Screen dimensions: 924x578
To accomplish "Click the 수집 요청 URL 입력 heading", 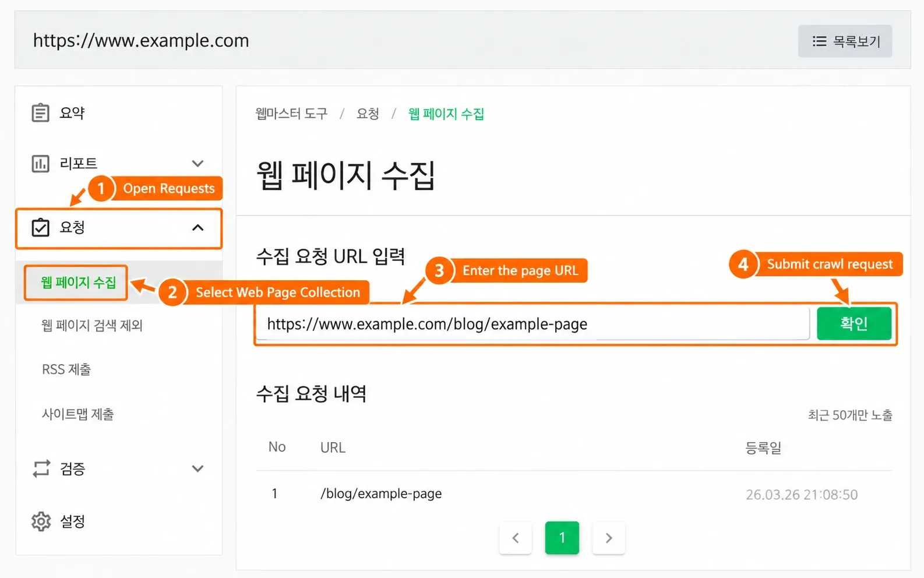I will (330, 256).
